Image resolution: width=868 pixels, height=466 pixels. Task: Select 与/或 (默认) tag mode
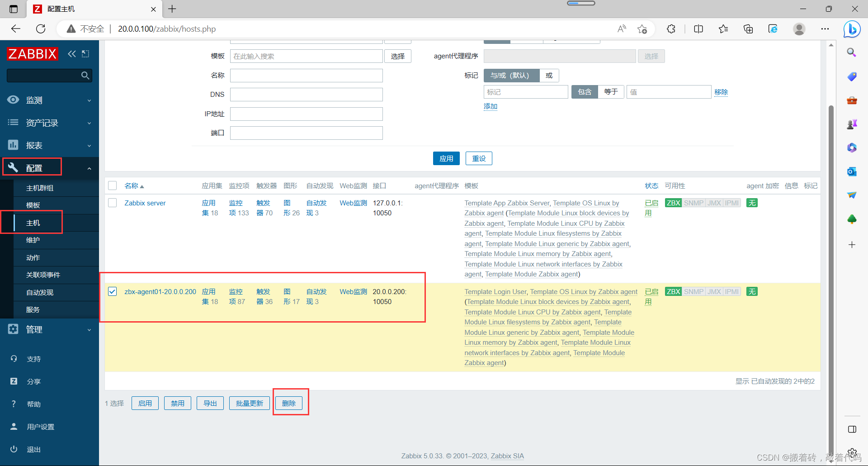coord(511,75)
